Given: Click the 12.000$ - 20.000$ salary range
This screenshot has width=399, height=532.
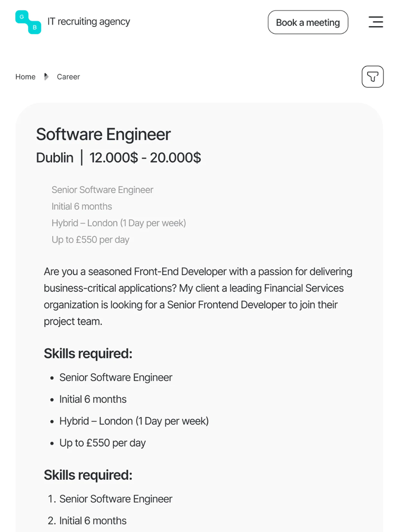Looking at the screenshot, I should pos(145,158).
